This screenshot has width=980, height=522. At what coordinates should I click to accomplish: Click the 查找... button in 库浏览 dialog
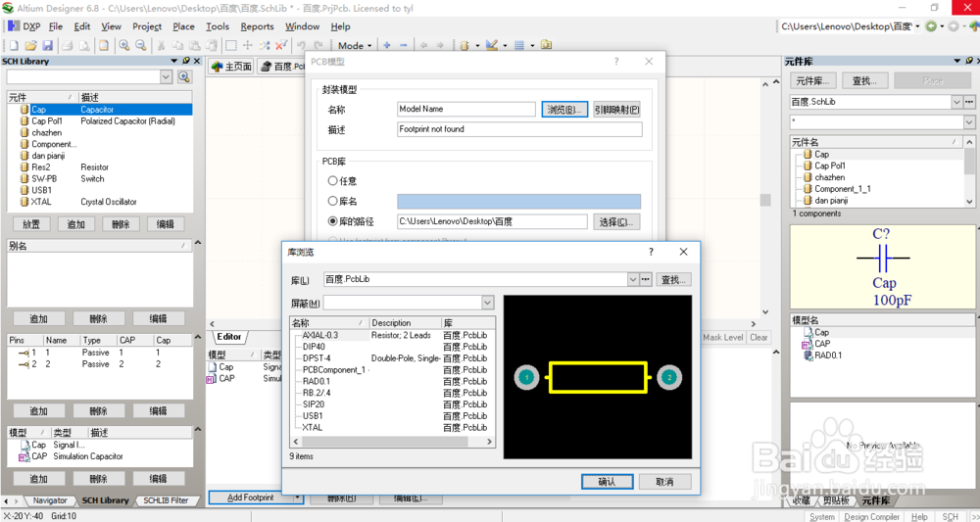tap(674, 279)
